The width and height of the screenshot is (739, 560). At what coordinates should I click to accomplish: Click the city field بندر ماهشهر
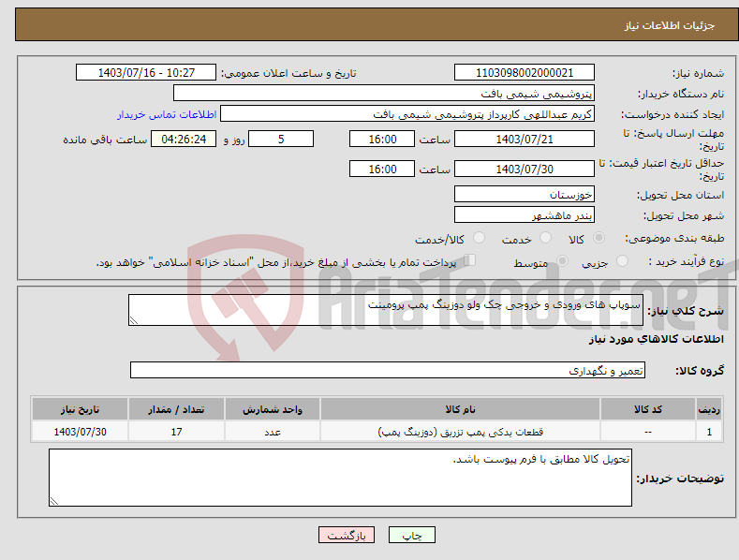(x=525, y=215)
